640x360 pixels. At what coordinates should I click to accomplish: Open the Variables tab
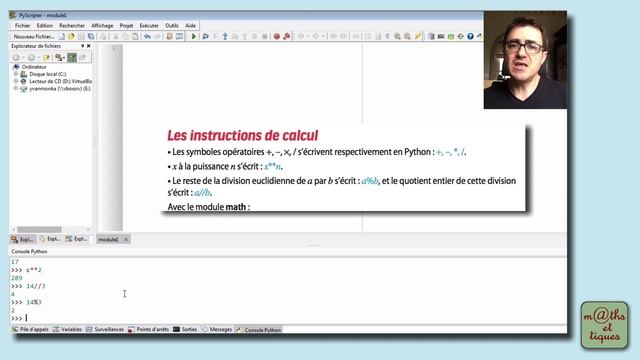pos(68,329)
